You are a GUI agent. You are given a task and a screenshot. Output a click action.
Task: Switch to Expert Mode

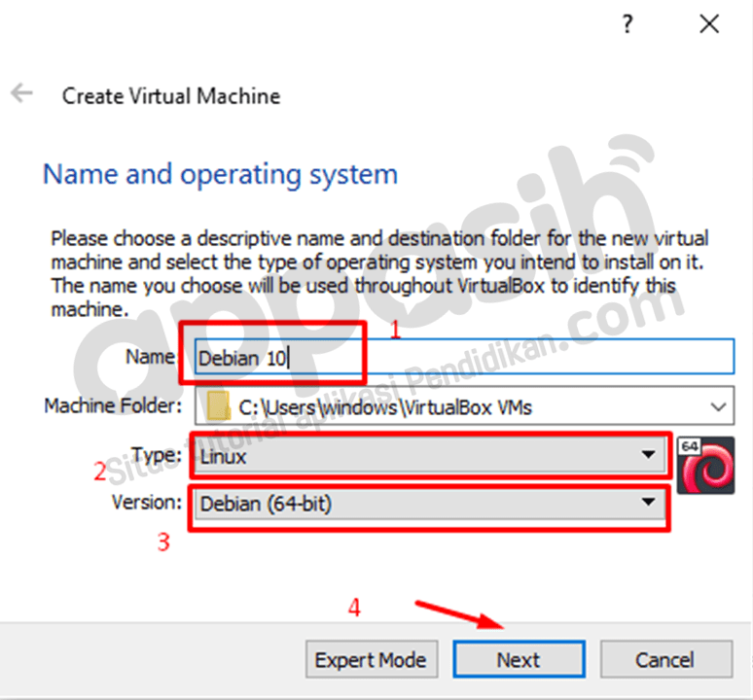pyautogui.click(x=372, y=659)
